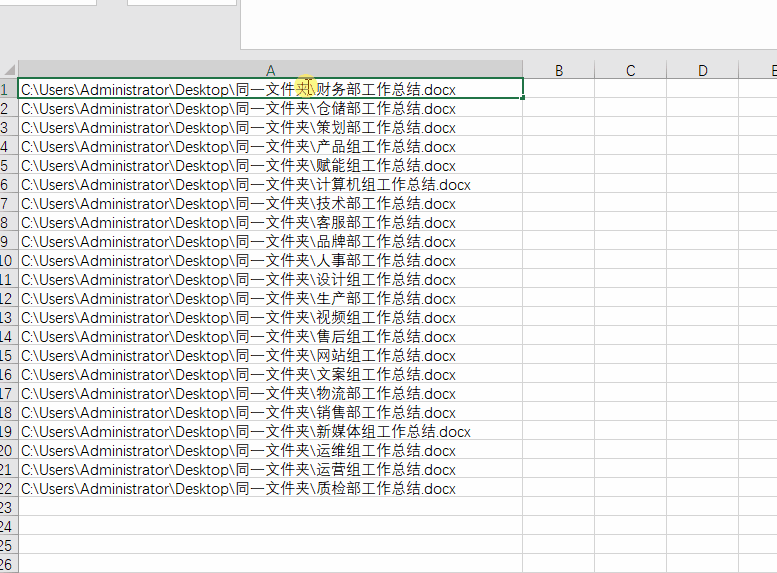Click row 24 header

click(8, 527)
